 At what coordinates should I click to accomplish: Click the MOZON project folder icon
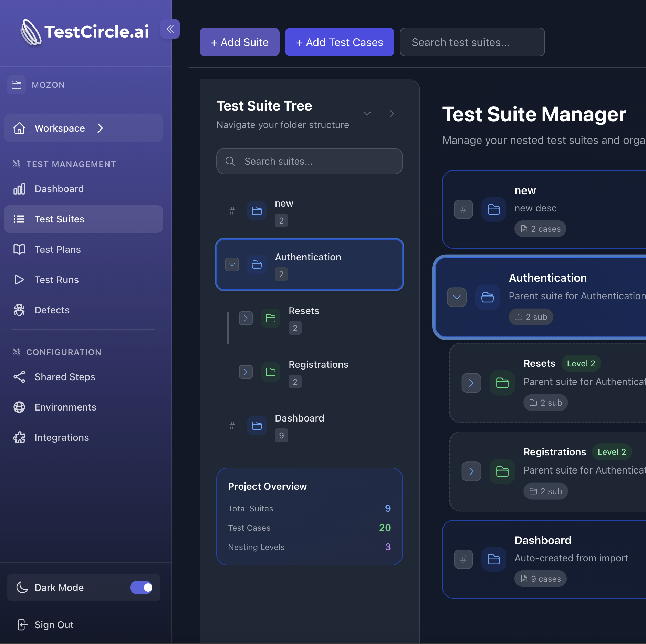17,85
